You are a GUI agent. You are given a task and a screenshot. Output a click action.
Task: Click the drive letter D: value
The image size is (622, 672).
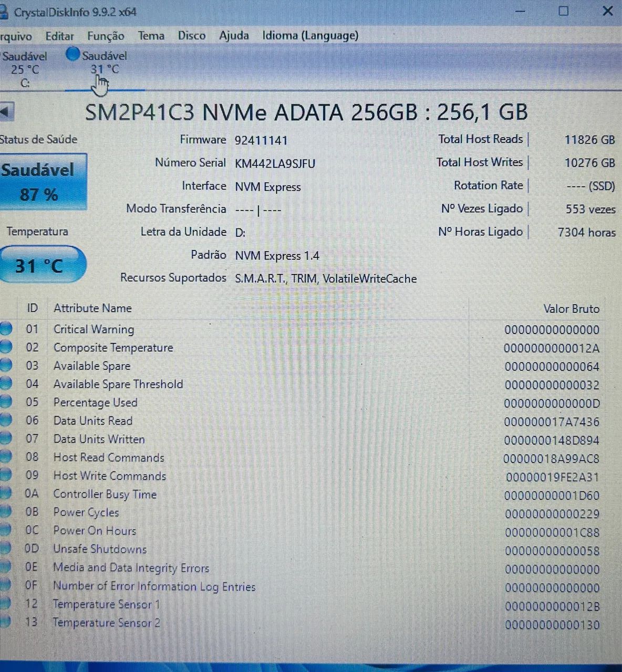coord(240,233)
